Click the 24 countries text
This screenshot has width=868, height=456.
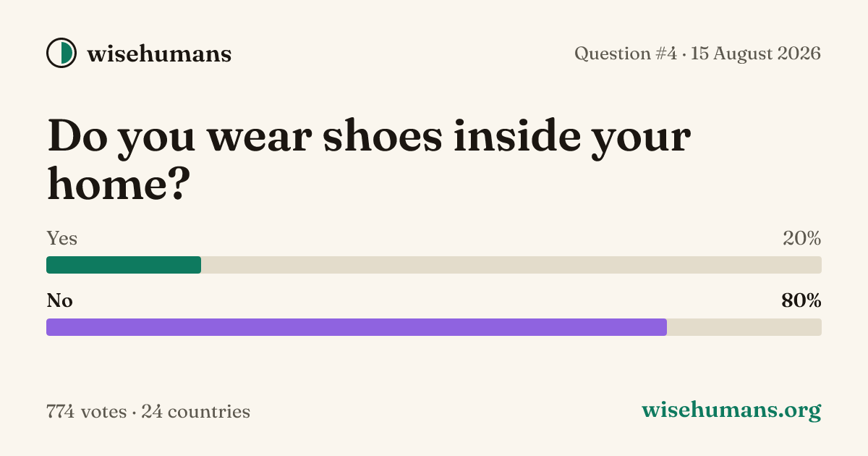[x=196, y=412]
